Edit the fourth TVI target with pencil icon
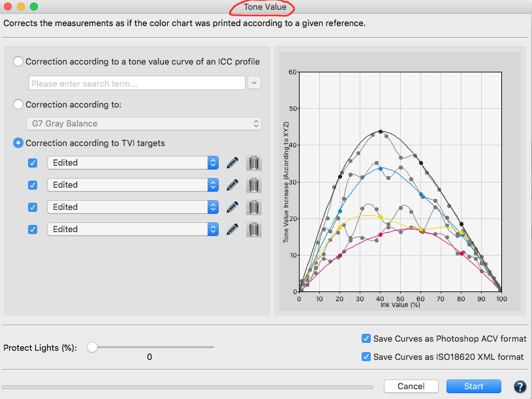This screenshot has width=532, height=399. [232, 229]
